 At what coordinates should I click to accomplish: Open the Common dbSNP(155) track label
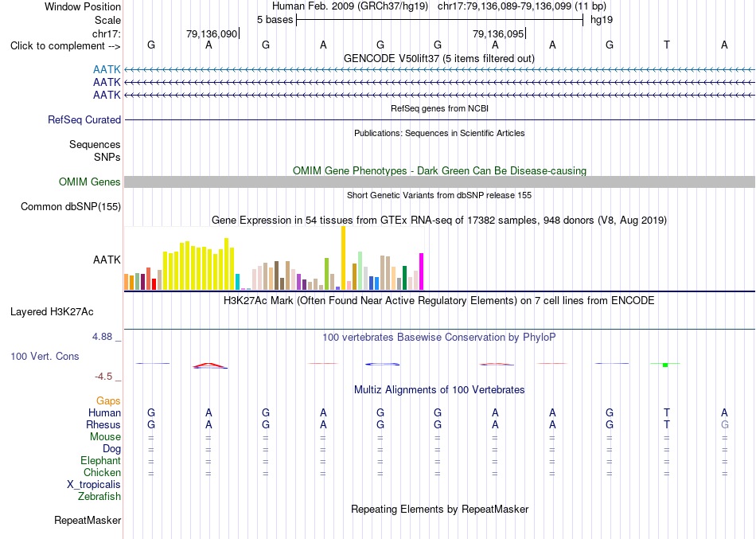point(71,206)
